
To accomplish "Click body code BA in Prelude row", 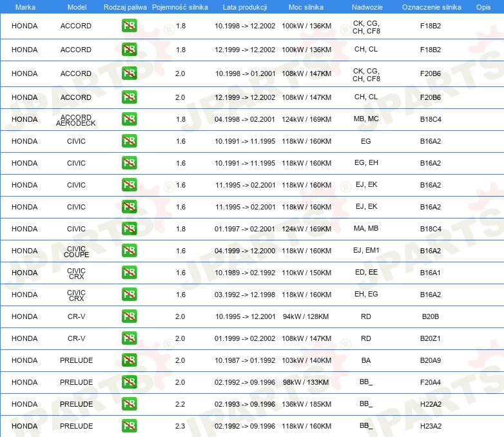I will tap(366, 360).
